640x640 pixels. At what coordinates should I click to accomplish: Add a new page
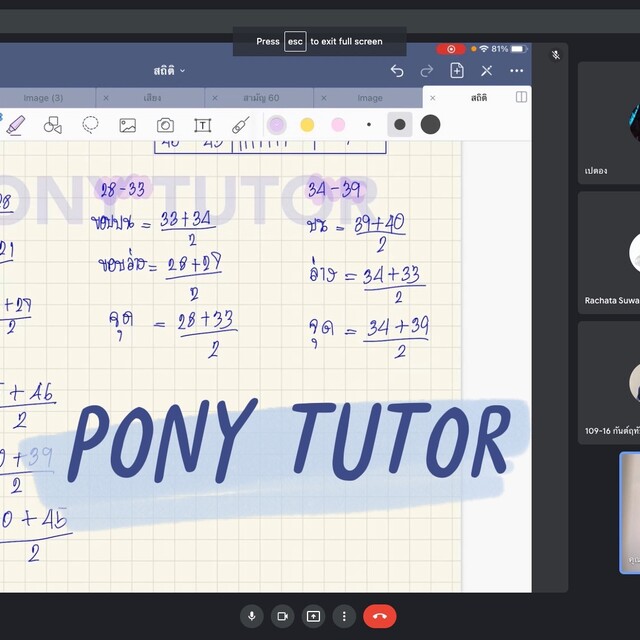(457, 71)
